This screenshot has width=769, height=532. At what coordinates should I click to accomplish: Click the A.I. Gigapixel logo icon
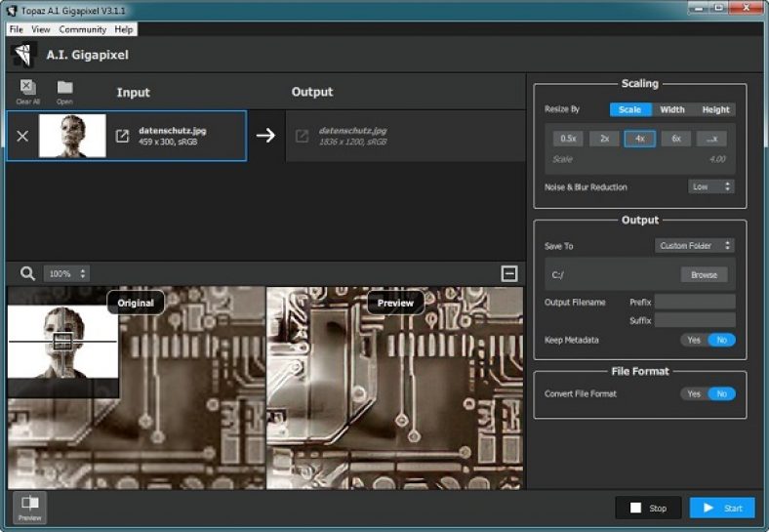point(23,56)
